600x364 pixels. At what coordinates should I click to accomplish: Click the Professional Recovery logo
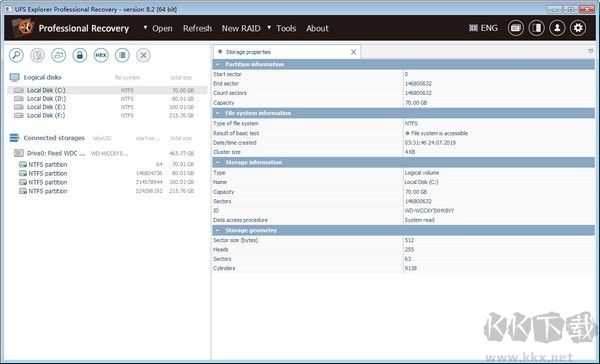tap(23, 28)
